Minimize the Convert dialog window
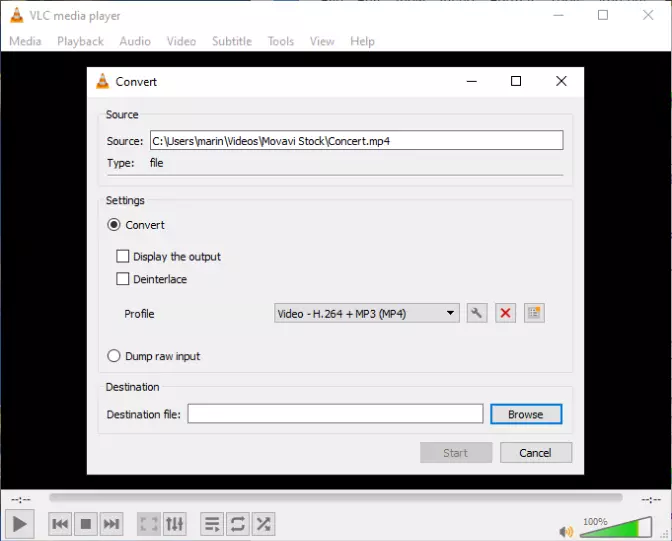Image resolution: width=672 pixels, height=541 pixels. [471, 81]
